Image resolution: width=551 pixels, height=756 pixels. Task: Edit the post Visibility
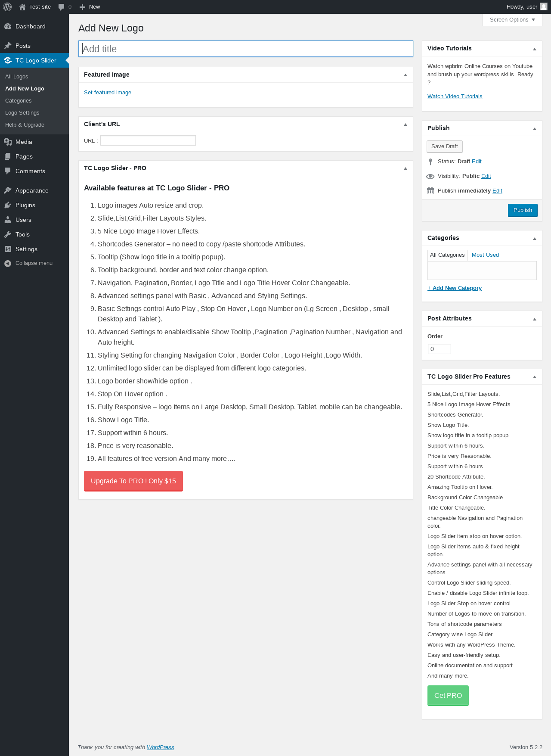(x=486, y=176)
